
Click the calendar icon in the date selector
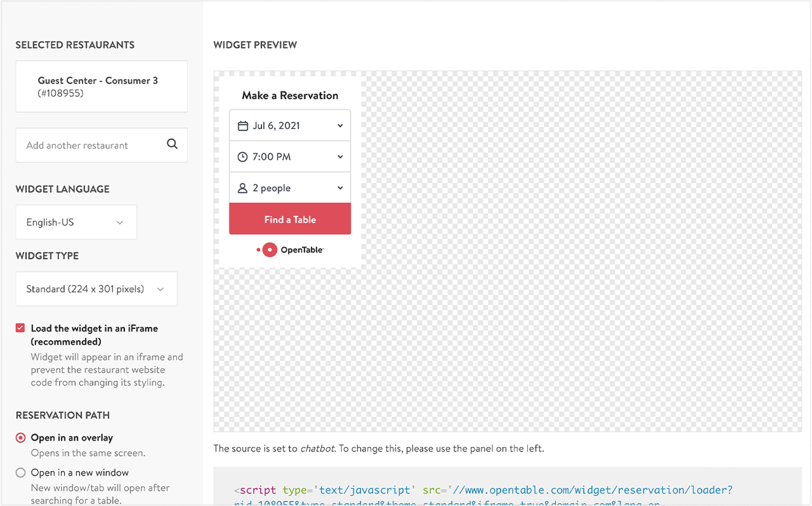pyautogui.click(x=241, y=125)
